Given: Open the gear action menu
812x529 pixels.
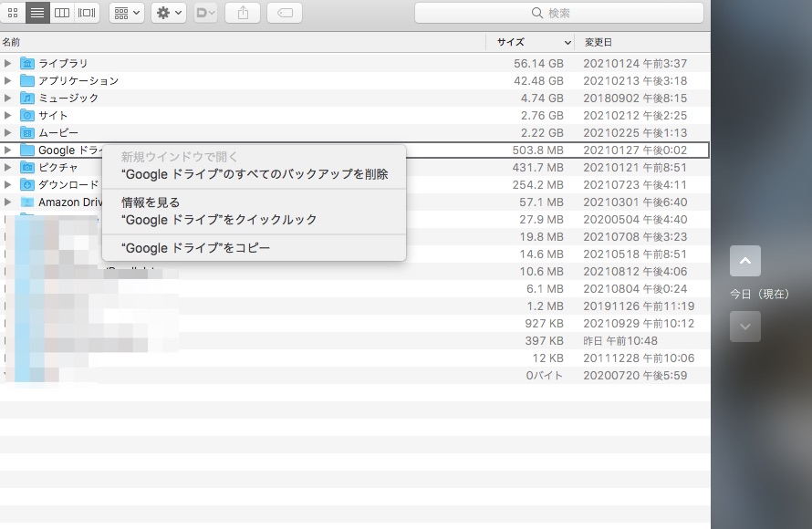Looking at the screenshot, I should click(169, 13).
